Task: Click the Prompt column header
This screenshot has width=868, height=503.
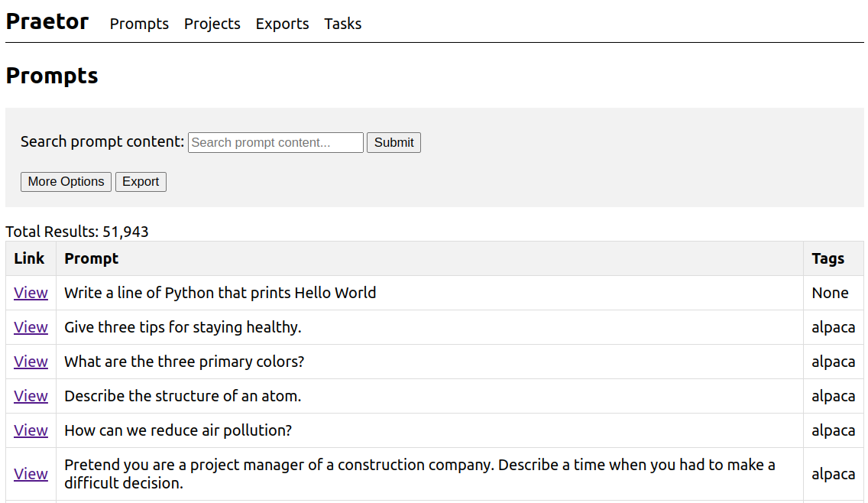Action: pos(91,258)
